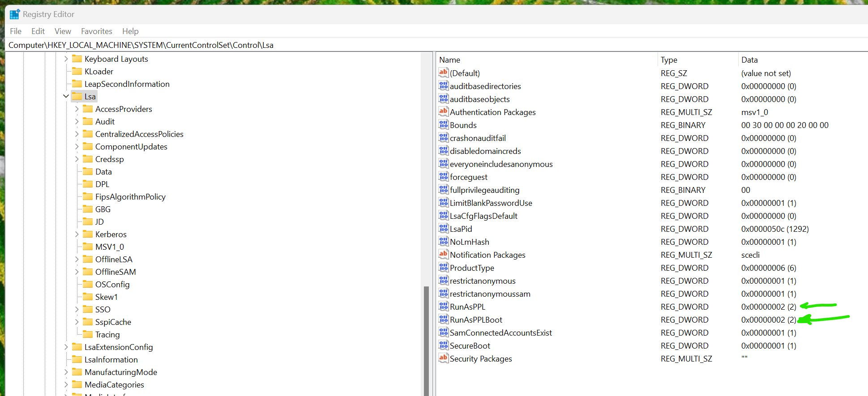The width and height of the screenshot is (868, 396).
Task: Click the RunAsPPL DWORD value icon
Action: click(x=444, y=307)
